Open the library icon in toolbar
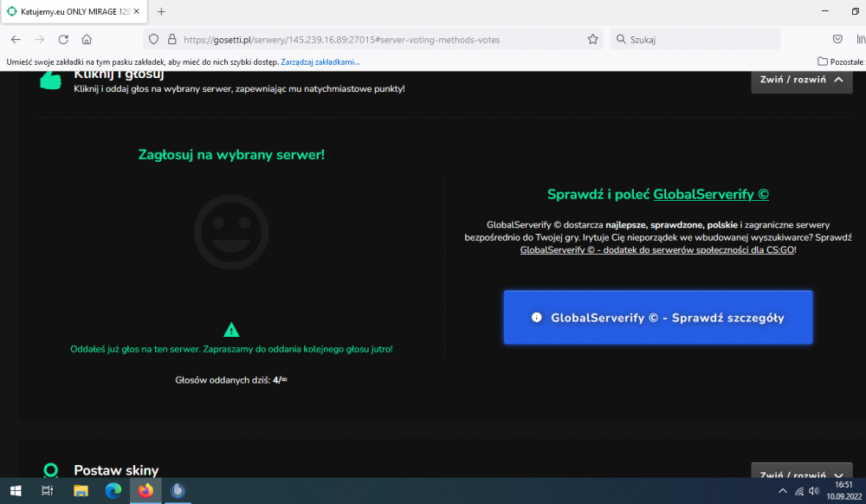Screen dimensions: 866x504 (x=861, y=39)
